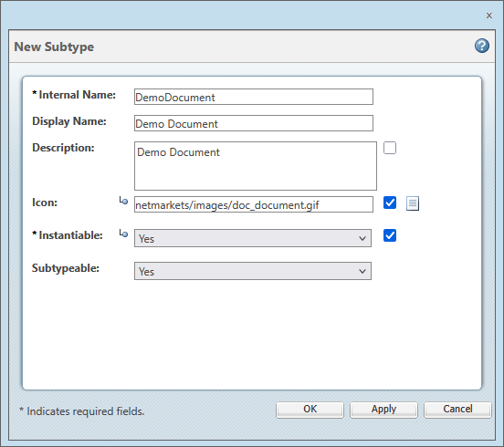Click the inherited icon beside Icon field

point(123,201)
